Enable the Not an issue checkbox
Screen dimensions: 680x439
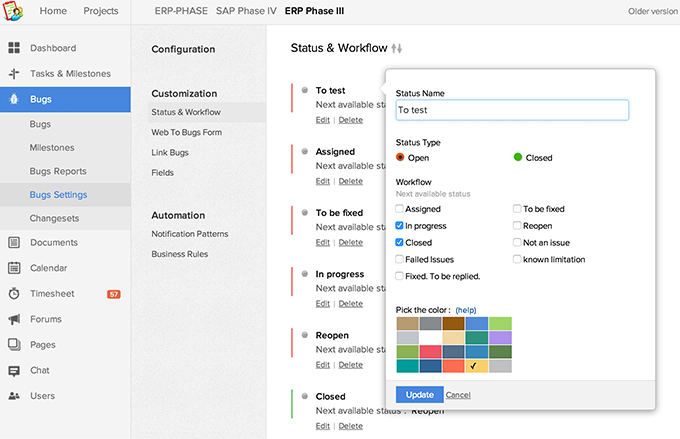[517, 242]
